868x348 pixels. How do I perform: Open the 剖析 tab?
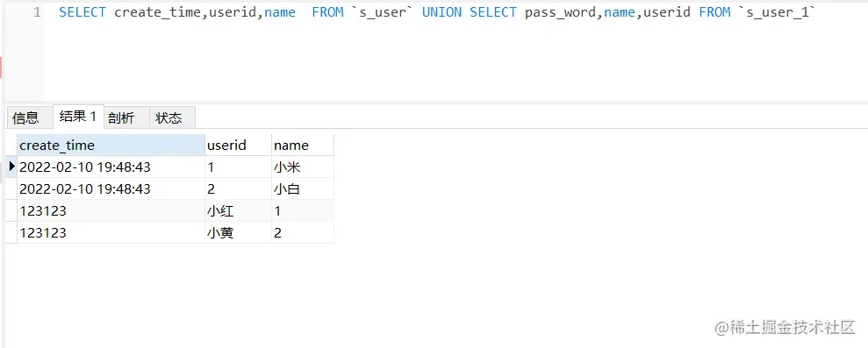(x=121, y=117)
